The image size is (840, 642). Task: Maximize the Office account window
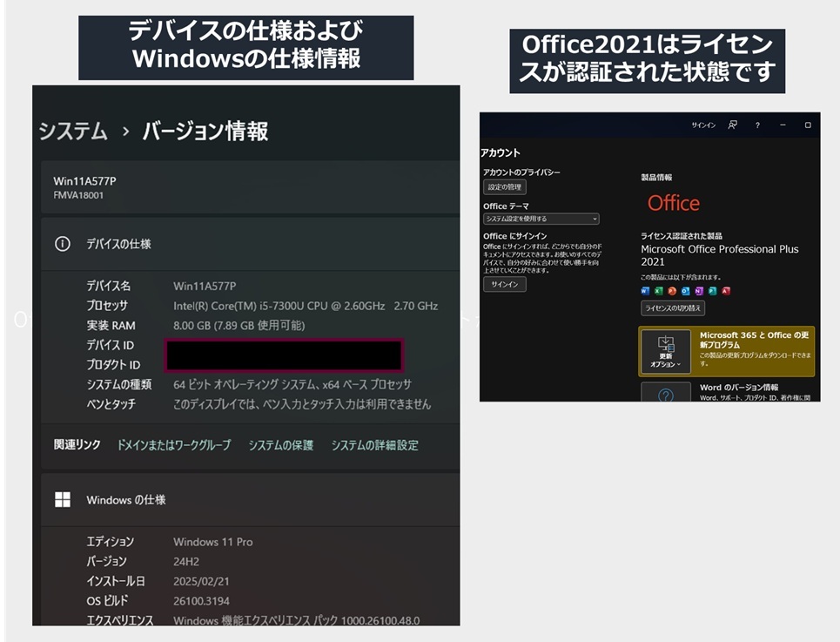[x=808, y=125]
